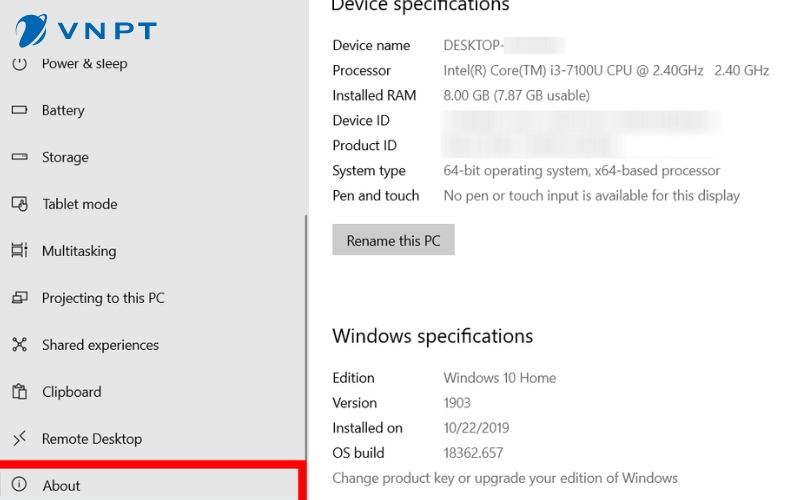The image size is (800, 500).
Task: Click the Storage drive icon
Action: point(19,157)
